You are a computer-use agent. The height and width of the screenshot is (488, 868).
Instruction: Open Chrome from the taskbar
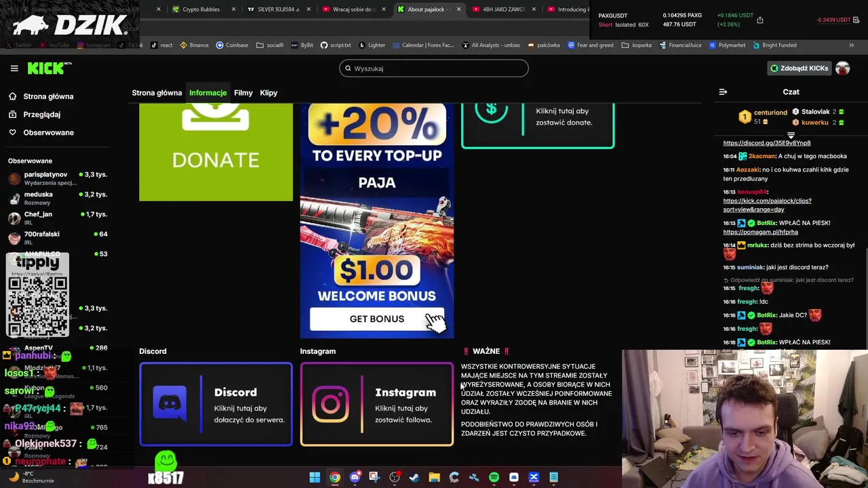click(x=335, y=477)
